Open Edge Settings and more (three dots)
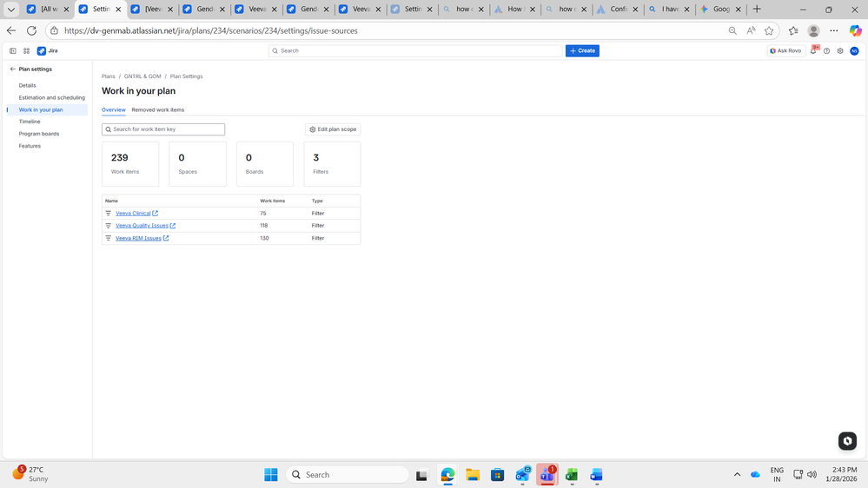868x488 pixels. click(x=833, y=31)
